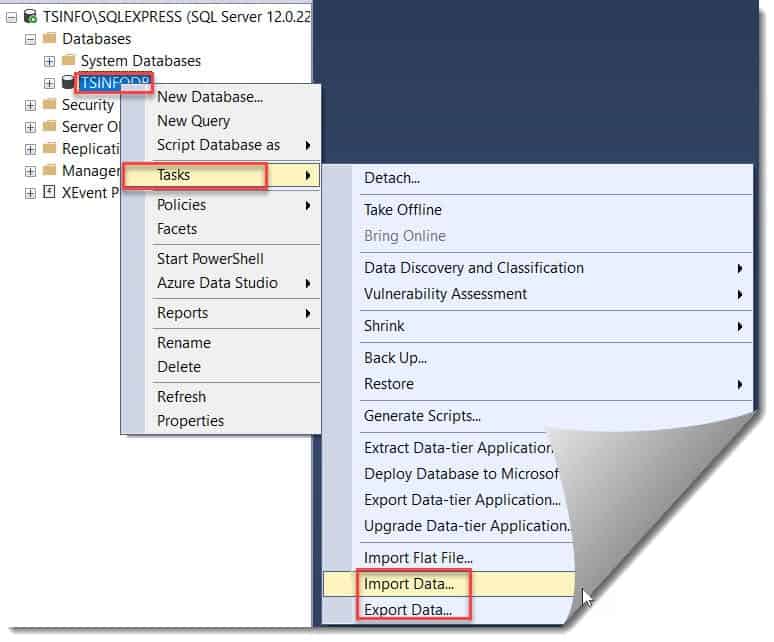Choose Refresh from context menu
The image size is (774, 642).
click(x=181, y=397)
